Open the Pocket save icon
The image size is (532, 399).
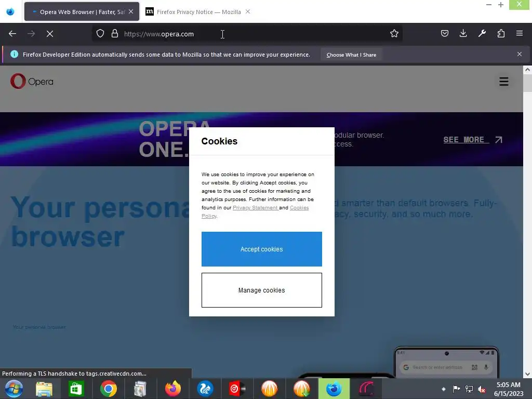(445, 34)
